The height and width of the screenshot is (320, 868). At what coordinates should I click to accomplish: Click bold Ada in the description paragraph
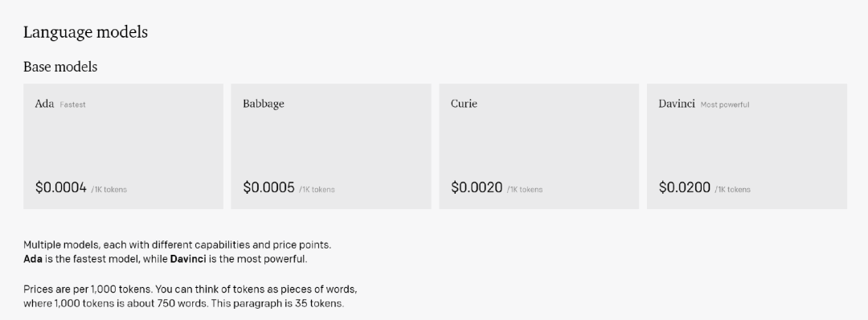pos(33,259)
